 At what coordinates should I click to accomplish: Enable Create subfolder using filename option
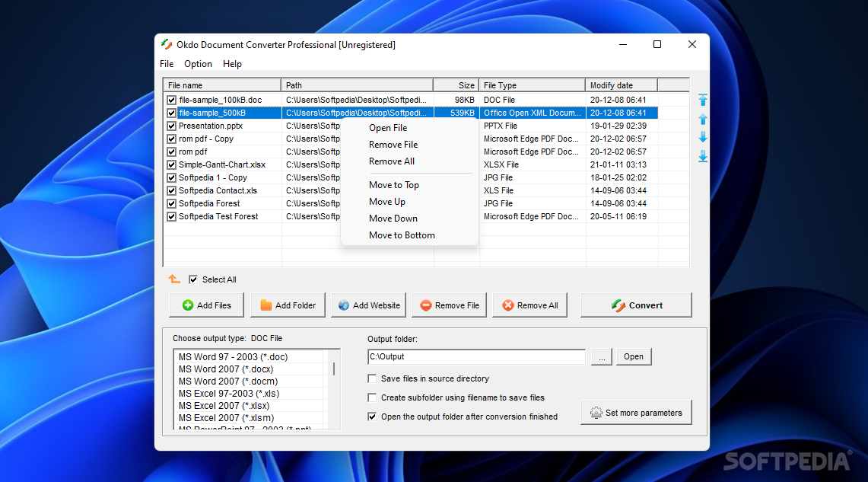[x=372, y=397]
